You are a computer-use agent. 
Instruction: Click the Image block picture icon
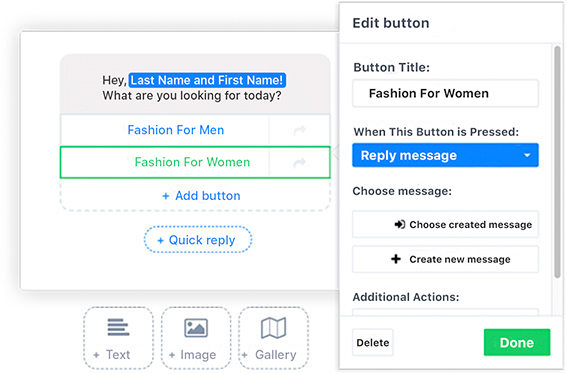coord(196,328)
